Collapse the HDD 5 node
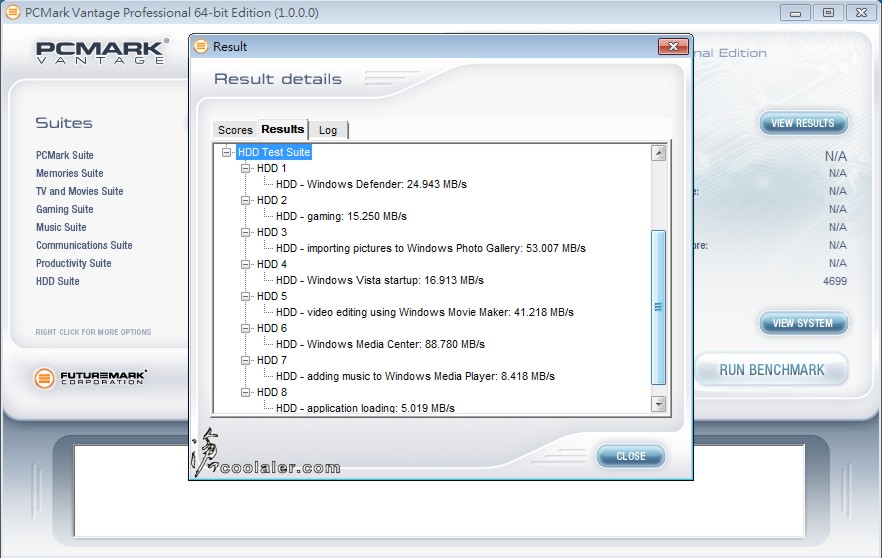 (x=245, y=296)
